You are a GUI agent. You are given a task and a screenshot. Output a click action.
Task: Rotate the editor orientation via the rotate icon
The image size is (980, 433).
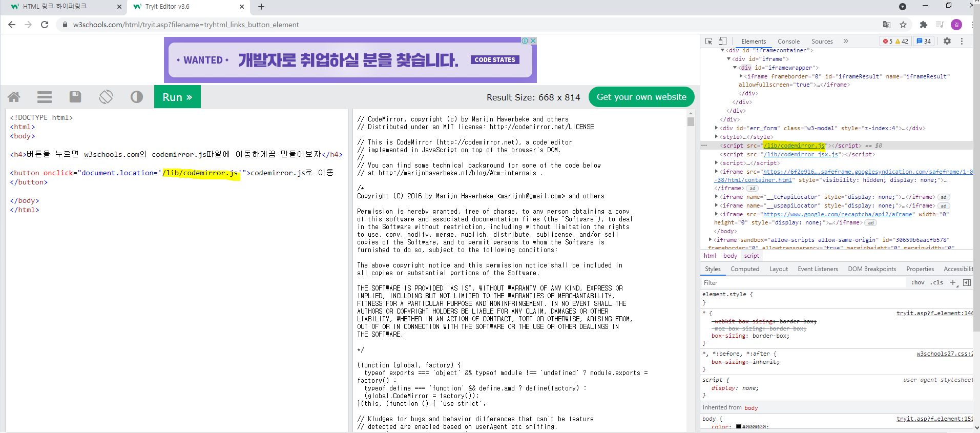106,97
